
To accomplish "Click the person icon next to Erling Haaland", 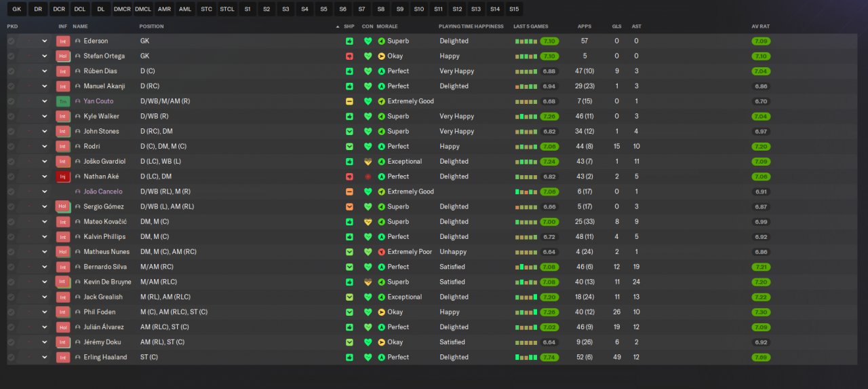I will point(78,357).
